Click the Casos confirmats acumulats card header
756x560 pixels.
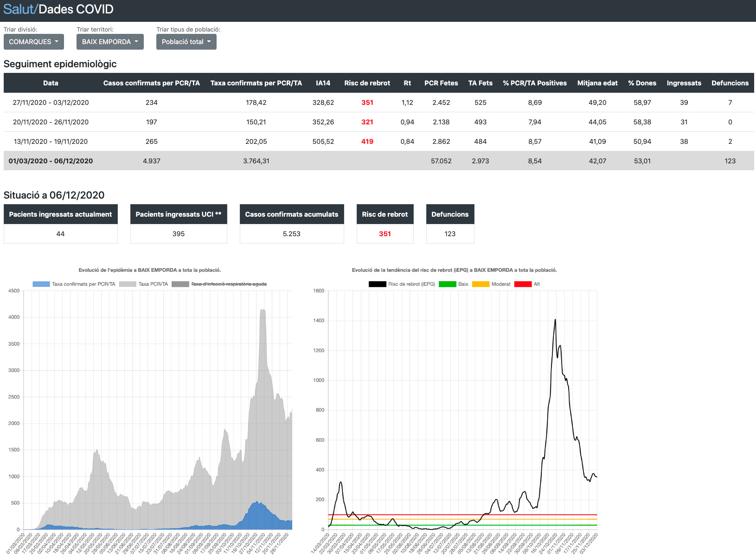[292, 214]
